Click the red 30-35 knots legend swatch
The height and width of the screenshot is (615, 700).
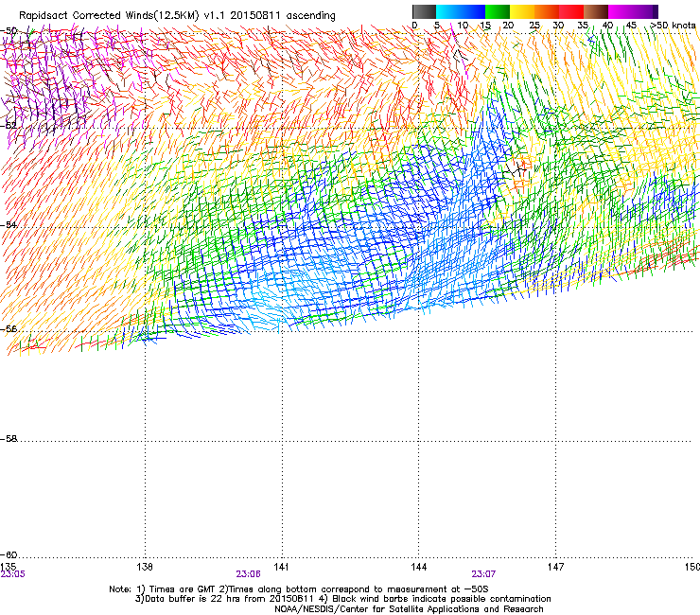(571, 11)
